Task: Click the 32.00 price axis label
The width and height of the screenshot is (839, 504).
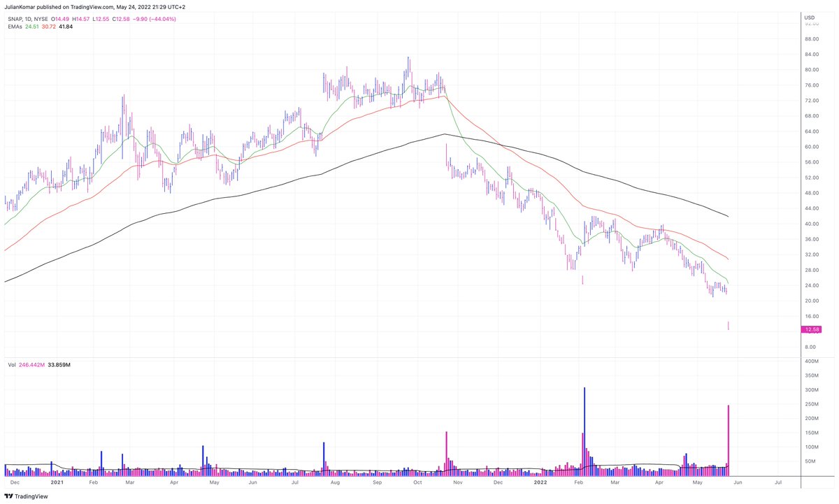Action: (811, 254)
